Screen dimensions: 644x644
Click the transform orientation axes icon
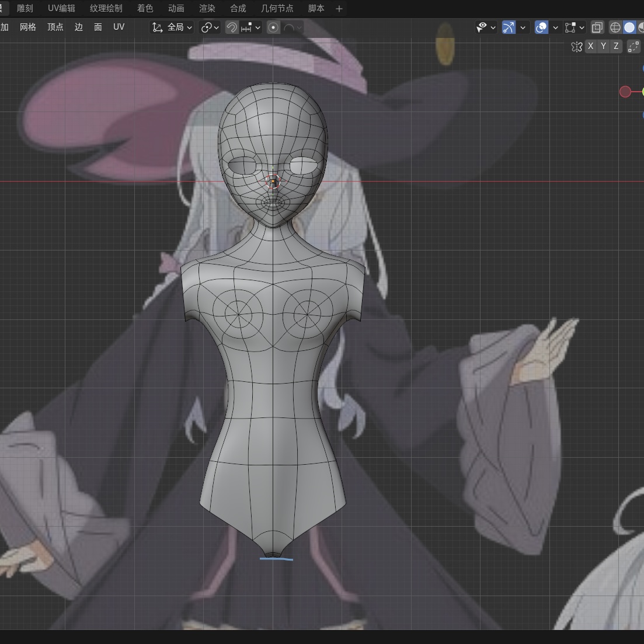pyautogui.click(x=157, y=27)
